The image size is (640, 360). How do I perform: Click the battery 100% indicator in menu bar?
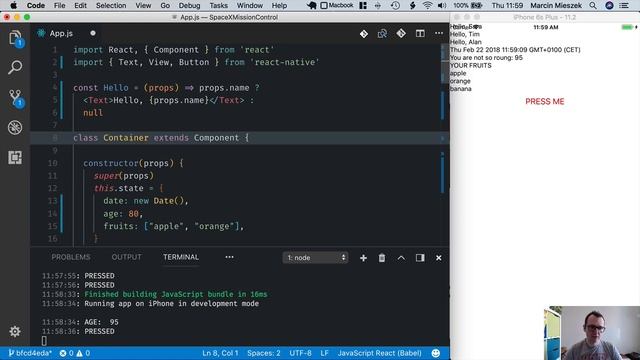pyautogui.click(x=468, y=5)
